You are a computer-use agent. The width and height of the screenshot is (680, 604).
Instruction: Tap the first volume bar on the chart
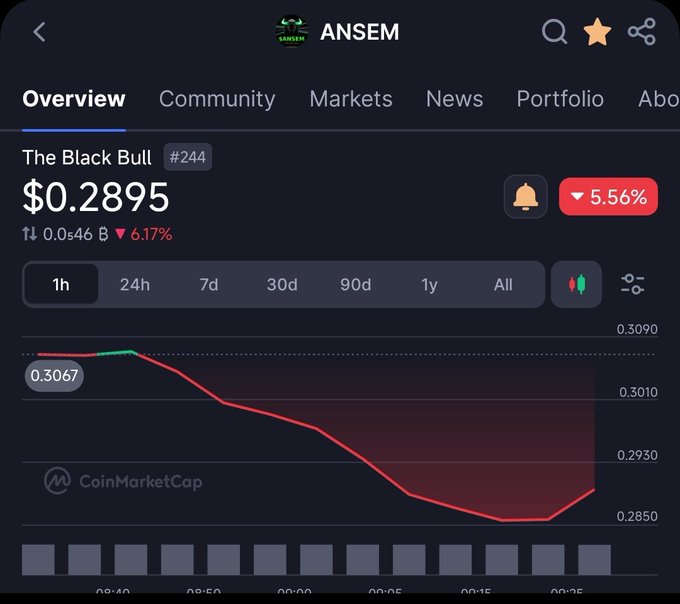[x=38, y=560]
